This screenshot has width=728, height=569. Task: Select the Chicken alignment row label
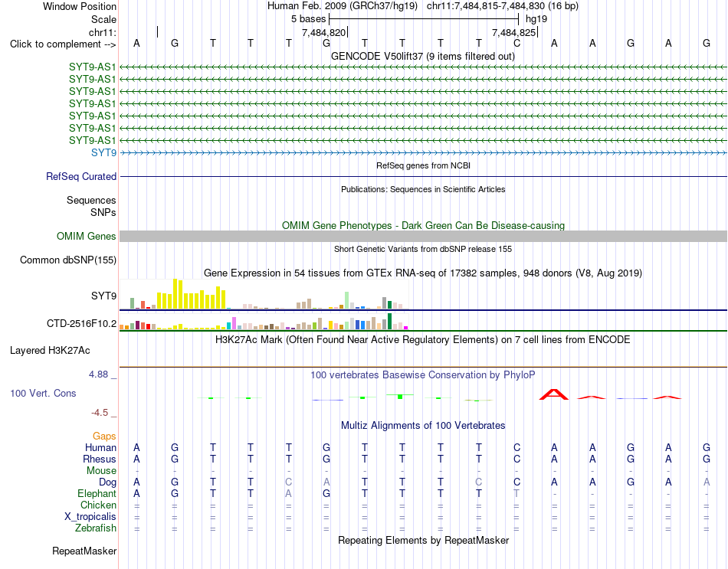click(x=98, y=505)
